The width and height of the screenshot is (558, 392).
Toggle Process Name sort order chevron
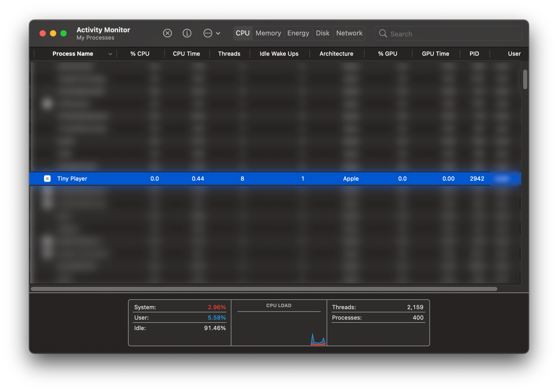[110, 54]
